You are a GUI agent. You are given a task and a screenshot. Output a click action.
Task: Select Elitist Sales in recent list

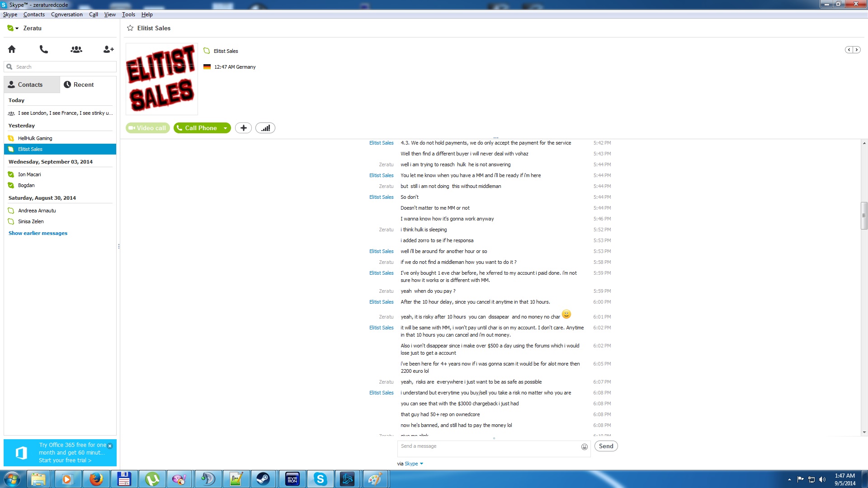click(x=60, y=149)
